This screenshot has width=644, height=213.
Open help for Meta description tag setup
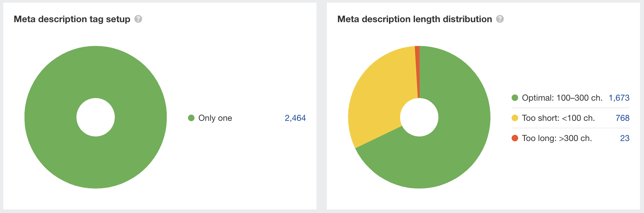[138, 19]
